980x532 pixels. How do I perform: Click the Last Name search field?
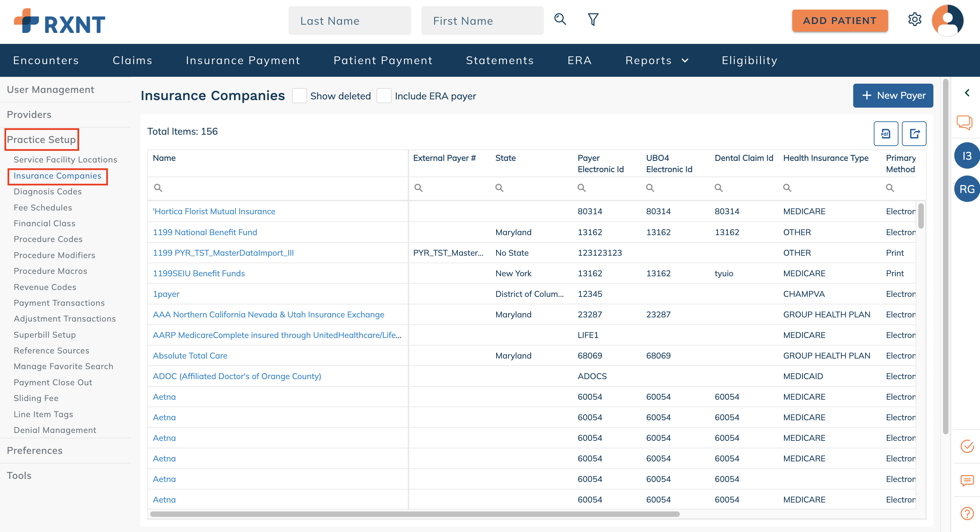(x=349, y=21)
